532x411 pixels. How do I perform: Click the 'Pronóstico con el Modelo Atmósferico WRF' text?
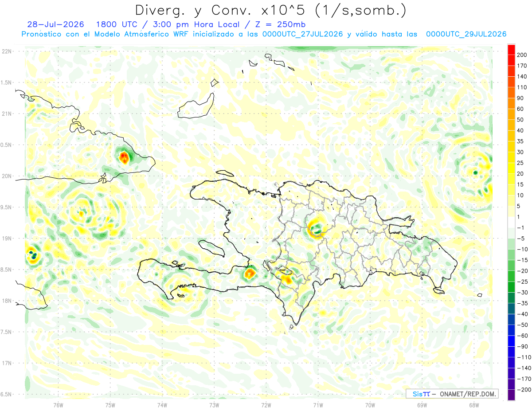click(x=106, y=34)
